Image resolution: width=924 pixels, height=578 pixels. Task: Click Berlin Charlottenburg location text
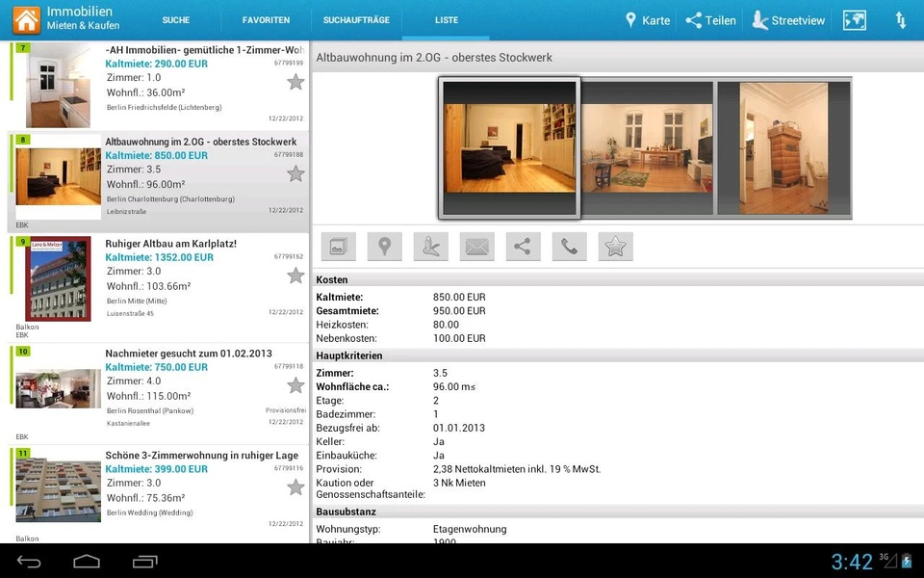[x=170, y=198]
